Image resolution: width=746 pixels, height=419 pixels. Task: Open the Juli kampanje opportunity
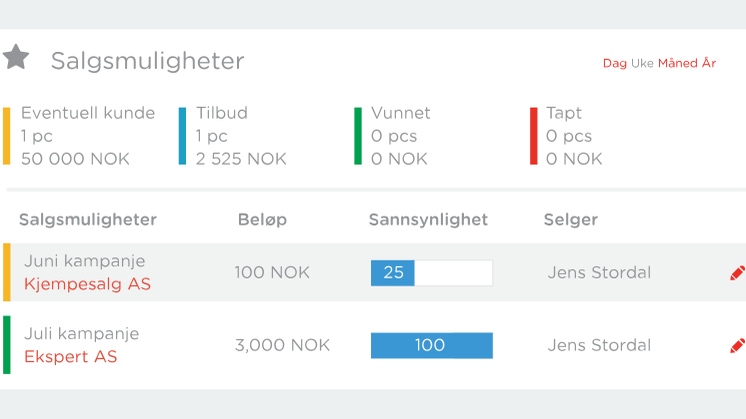[x=82, y=334]
